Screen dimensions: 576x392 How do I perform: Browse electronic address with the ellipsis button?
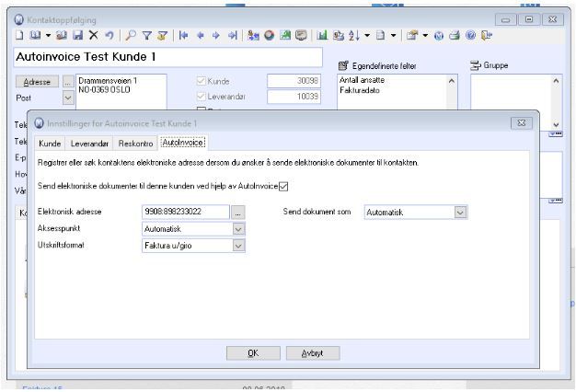(238, 213)
